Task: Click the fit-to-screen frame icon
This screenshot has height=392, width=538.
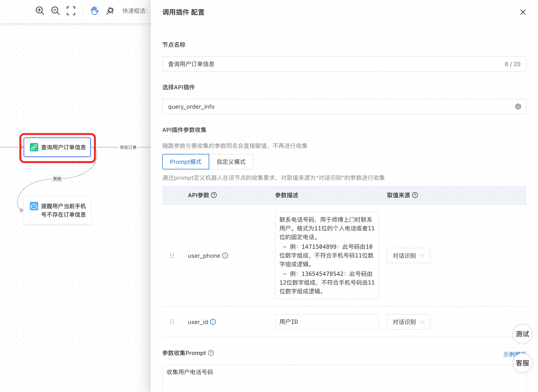Action: pyautogui.click(x=71, y=11)
